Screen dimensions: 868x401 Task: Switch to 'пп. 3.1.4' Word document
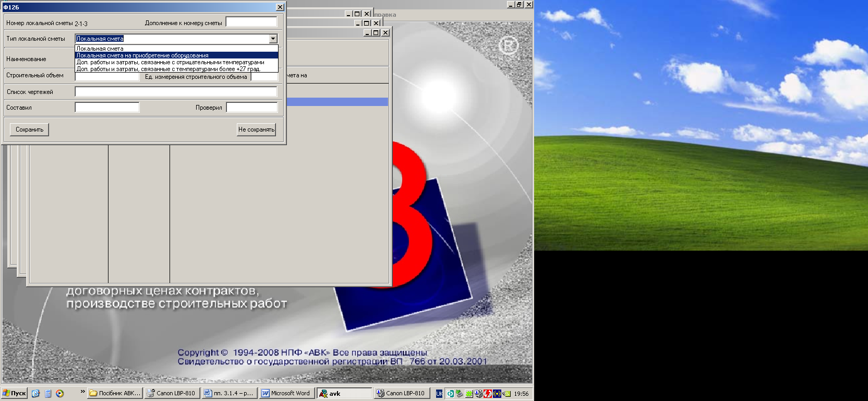[x=228, y=393]
